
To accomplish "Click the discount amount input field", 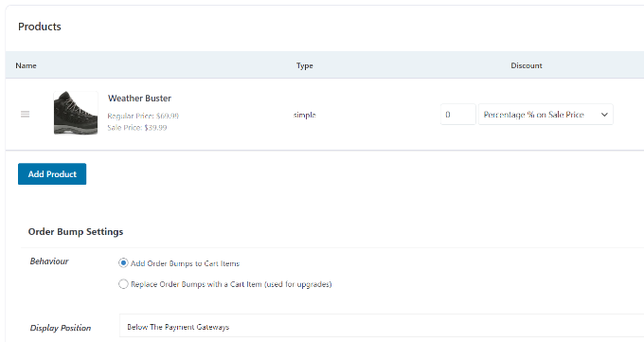I will (458, 115).
